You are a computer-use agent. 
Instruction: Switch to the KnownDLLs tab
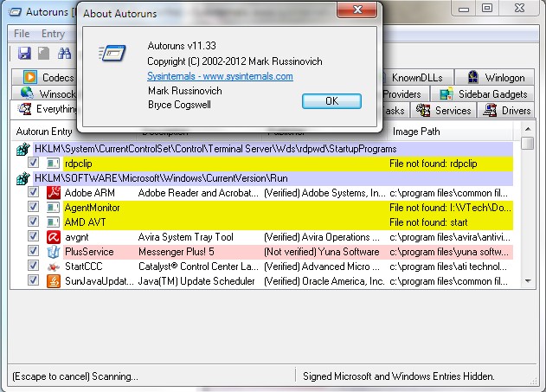point(417,77)
